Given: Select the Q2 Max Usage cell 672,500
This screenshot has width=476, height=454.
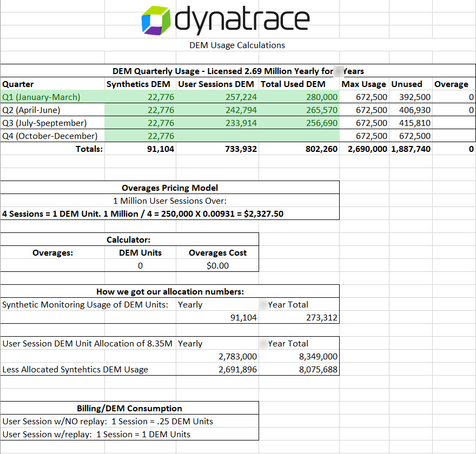Looking at the screenshot, I should [x=372, y=110].
